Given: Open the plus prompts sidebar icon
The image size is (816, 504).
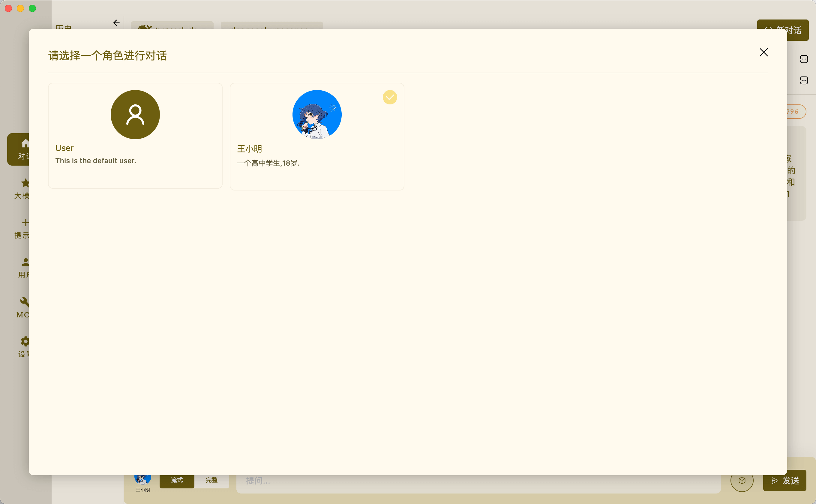Looking at the screenshot, I should (25, 222).
